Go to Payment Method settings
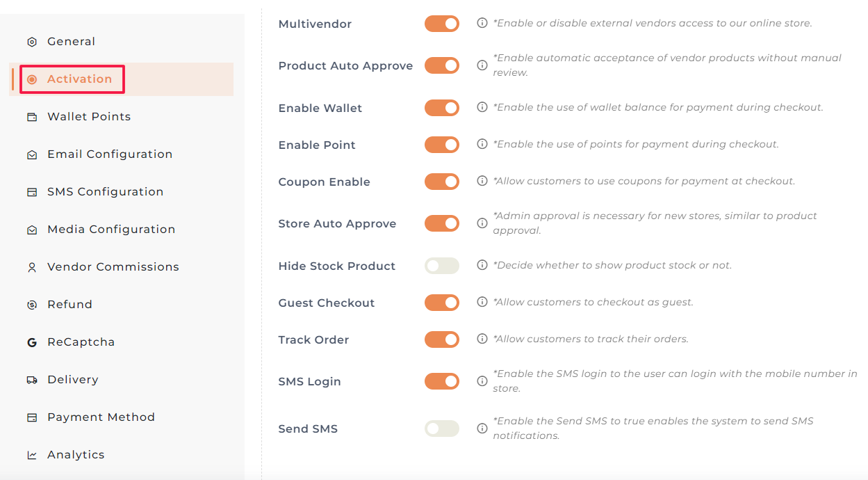This screenshot has width=868, height=480. pyautogui.click(x=101, y=417)
